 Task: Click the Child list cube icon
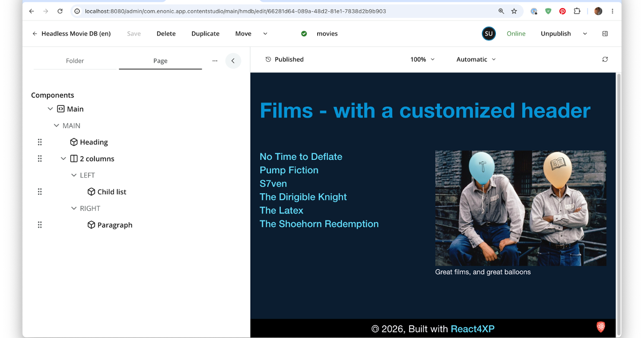point(91,192)
